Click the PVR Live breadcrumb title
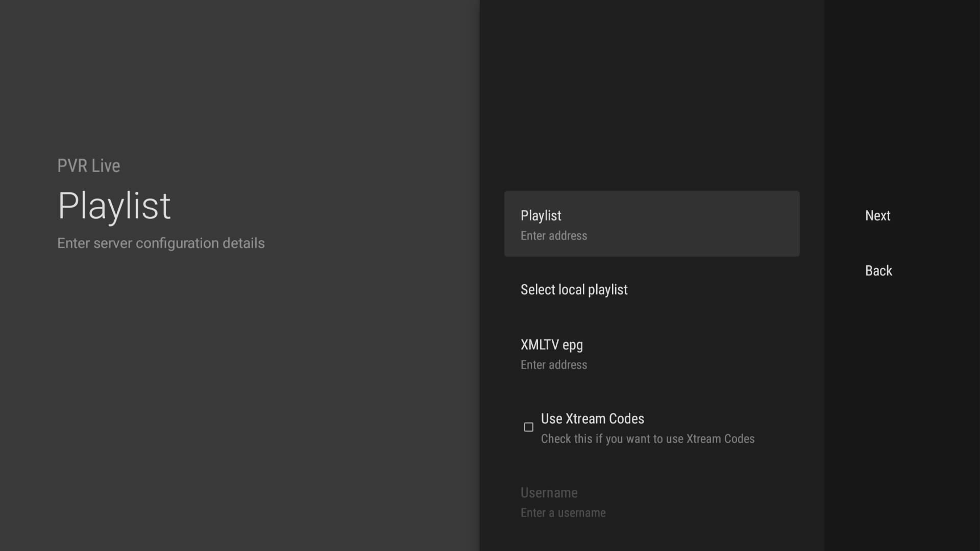Image resolution: width=980 pixels, height=551 pixels. coord(88,166)
